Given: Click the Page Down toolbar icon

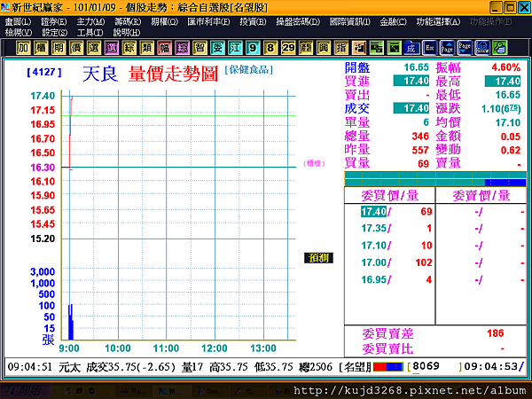Looking at the screenshot, I should tap(465, 48).
